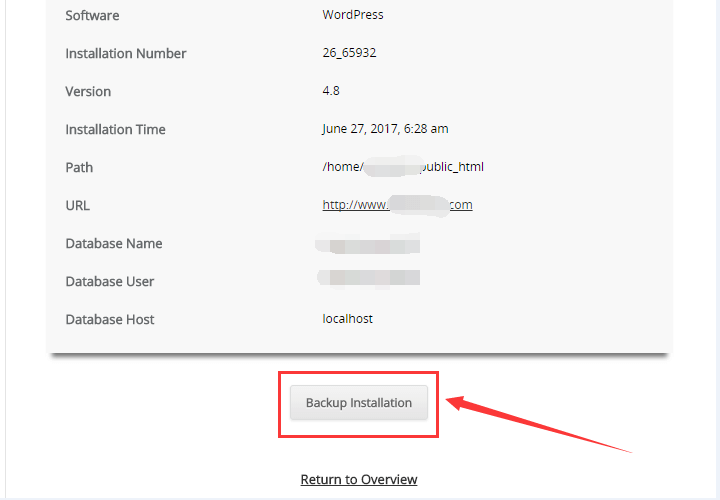Click the Version label
720x500 pixels.
pos(88,91)
